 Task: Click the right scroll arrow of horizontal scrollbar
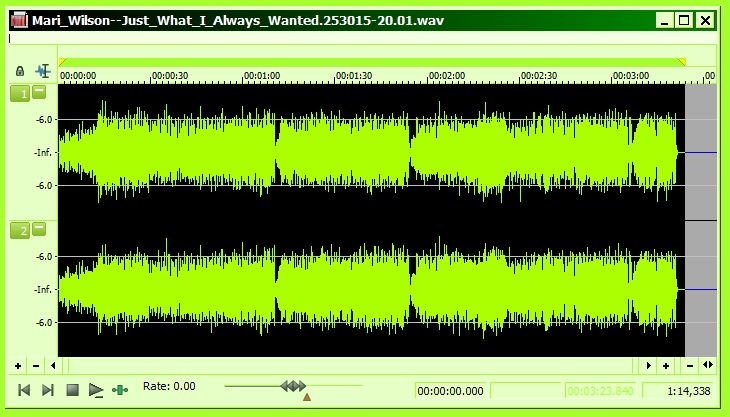[649, 366]
